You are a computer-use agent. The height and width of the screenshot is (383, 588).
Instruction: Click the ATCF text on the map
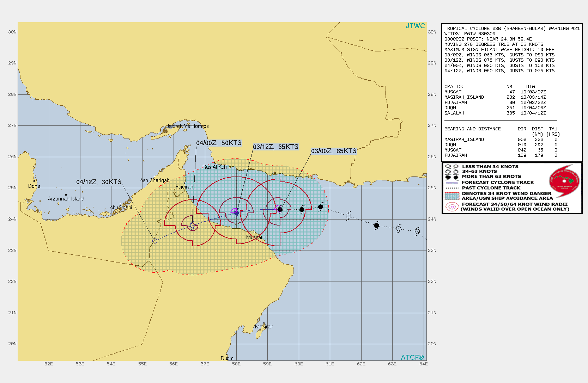pos(412,357)
